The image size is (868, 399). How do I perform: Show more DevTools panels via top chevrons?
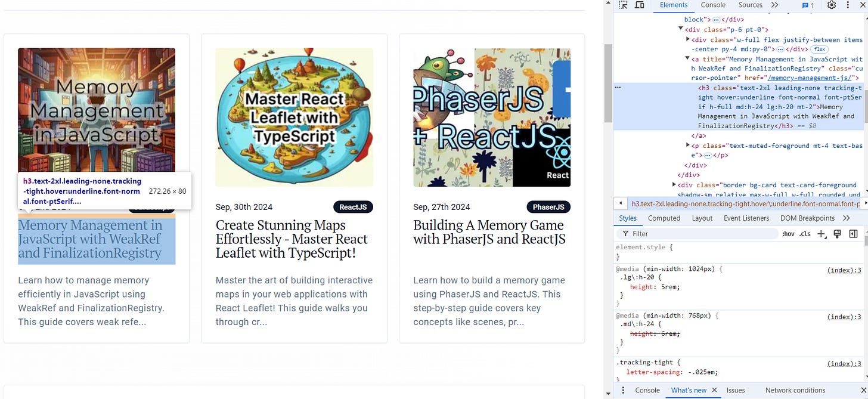pos(774,5)
